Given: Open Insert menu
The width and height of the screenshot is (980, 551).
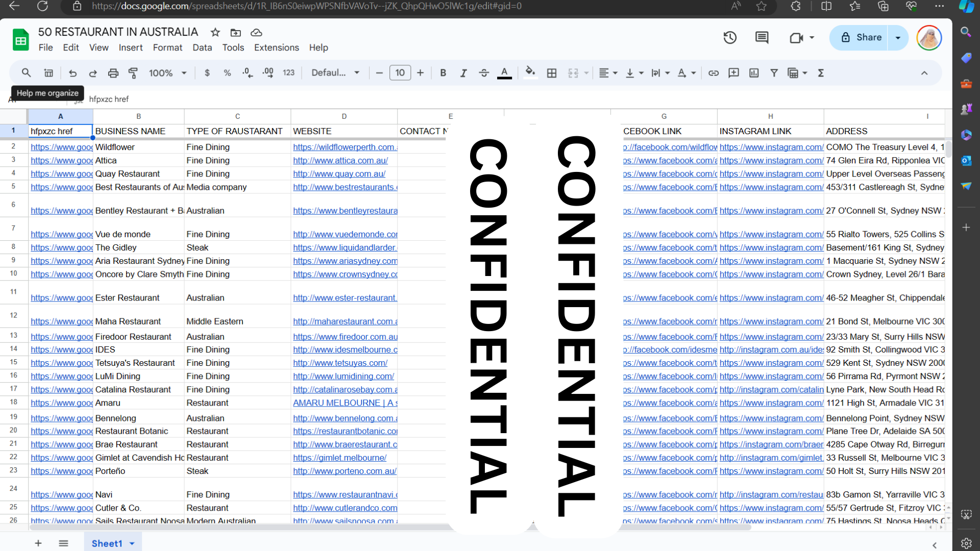Looking at the screenshot, I should 131,47.
